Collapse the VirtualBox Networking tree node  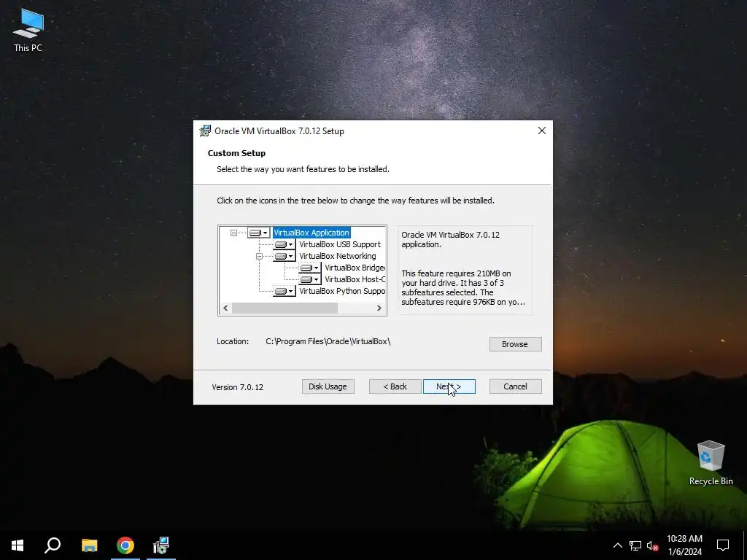[259, 256]
